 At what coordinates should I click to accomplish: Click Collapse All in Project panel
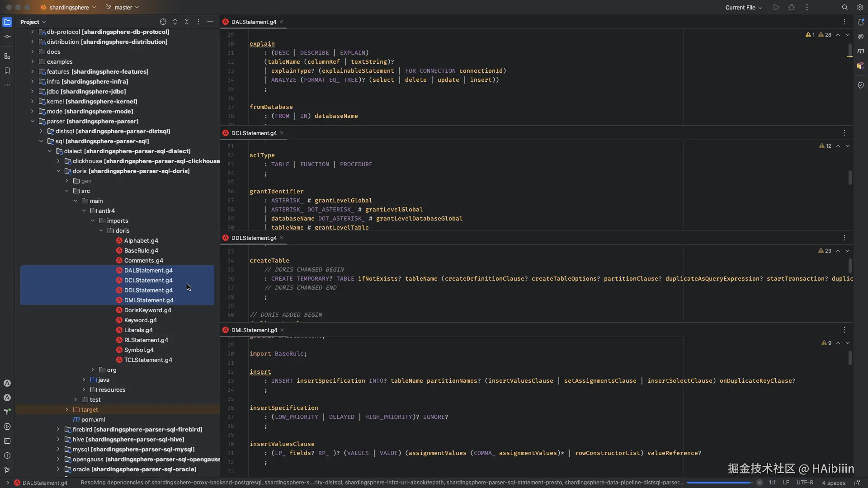tap(187, 22)
